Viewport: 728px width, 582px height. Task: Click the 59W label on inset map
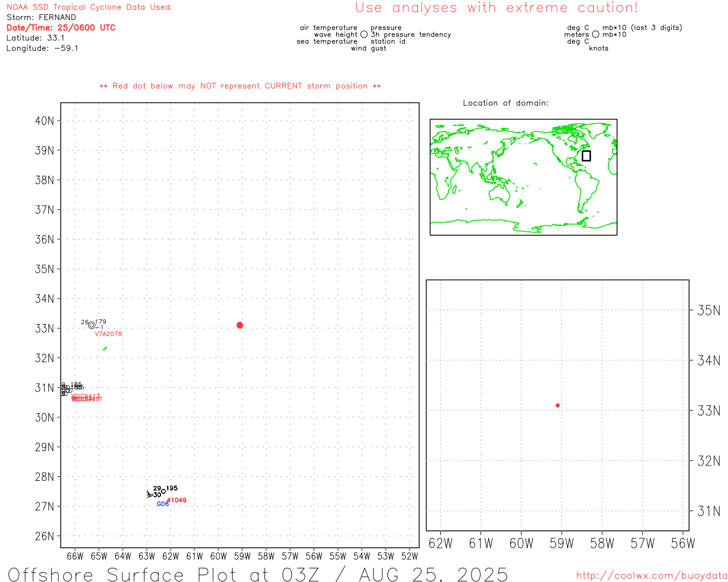[562, 543]
